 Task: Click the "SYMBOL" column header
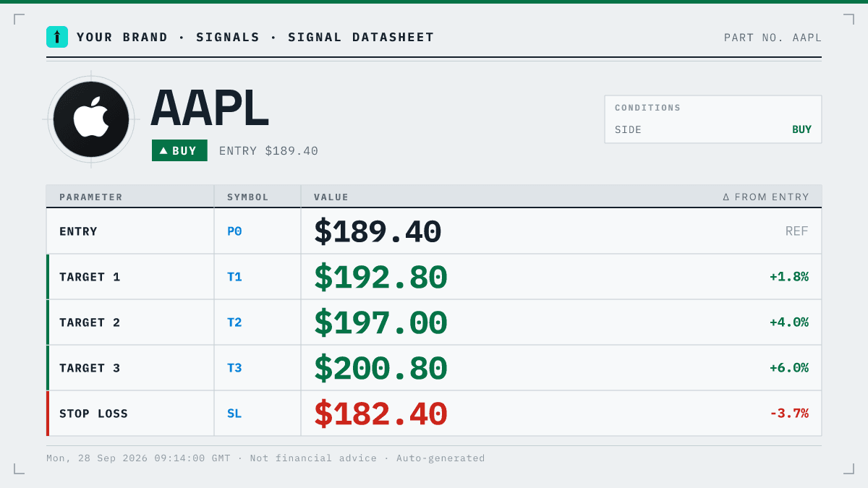[x=248, y=197]
